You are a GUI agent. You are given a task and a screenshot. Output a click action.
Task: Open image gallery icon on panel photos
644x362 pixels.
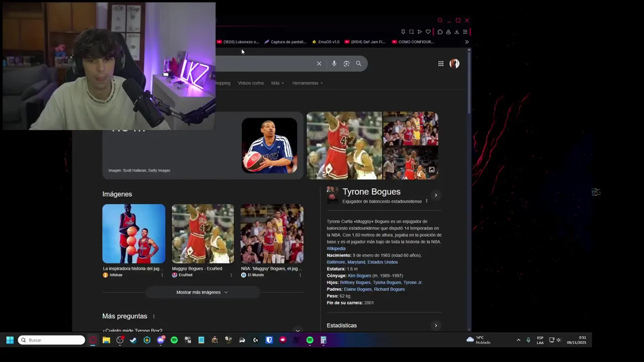pos(431,170)
